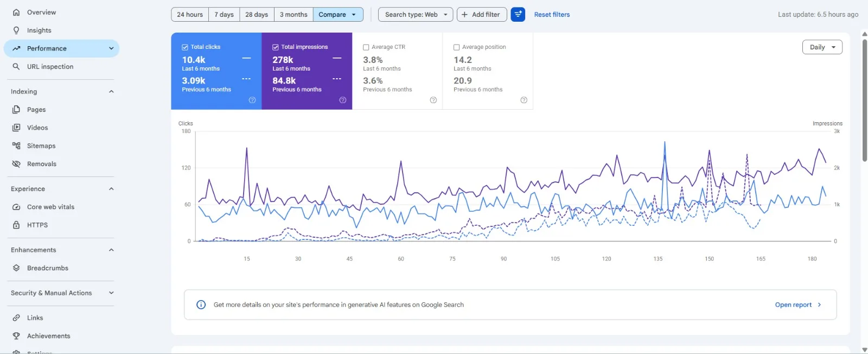Click the Removals eye-slash icon
Image resolution: width=868 pixels, height=354 pixels.
[x=16, y=163]
